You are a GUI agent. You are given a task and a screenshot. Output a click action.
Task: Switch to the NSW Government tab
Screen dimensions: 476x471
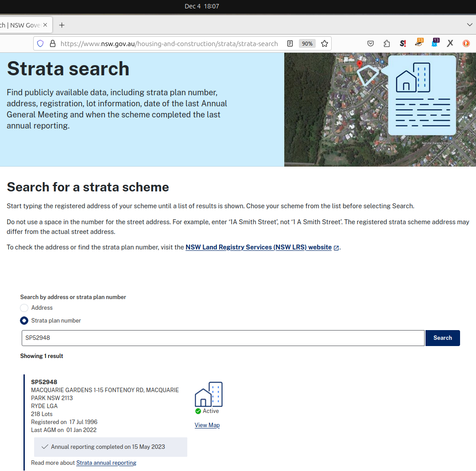20,25
